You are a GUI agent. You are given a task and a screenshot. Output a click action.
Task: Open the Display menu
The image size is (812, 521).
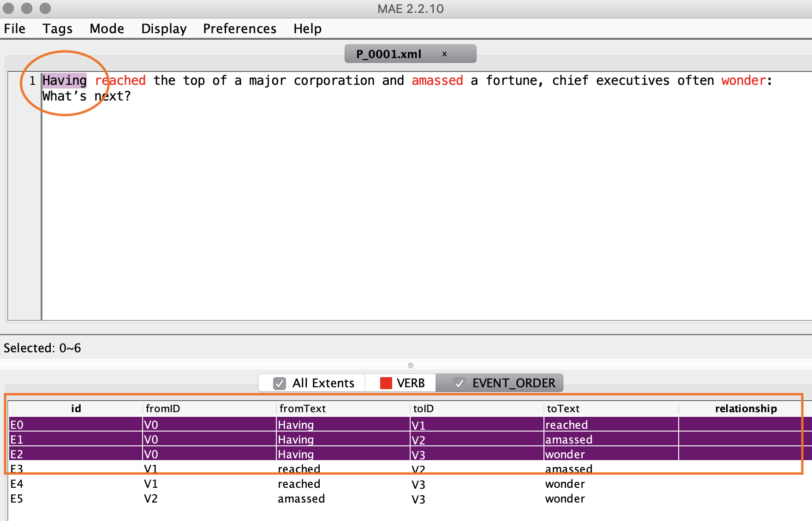click(x=164, y=29)
